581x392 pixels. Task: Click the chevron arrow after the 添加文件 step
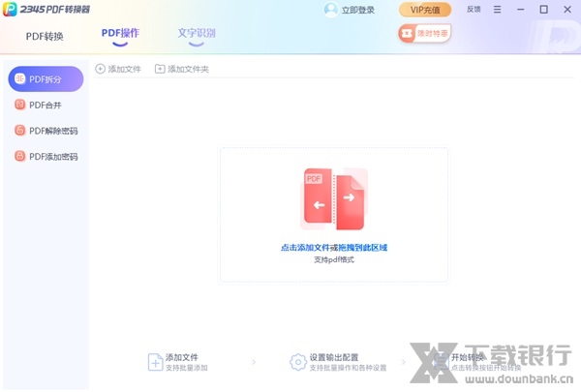click(254, 362)
